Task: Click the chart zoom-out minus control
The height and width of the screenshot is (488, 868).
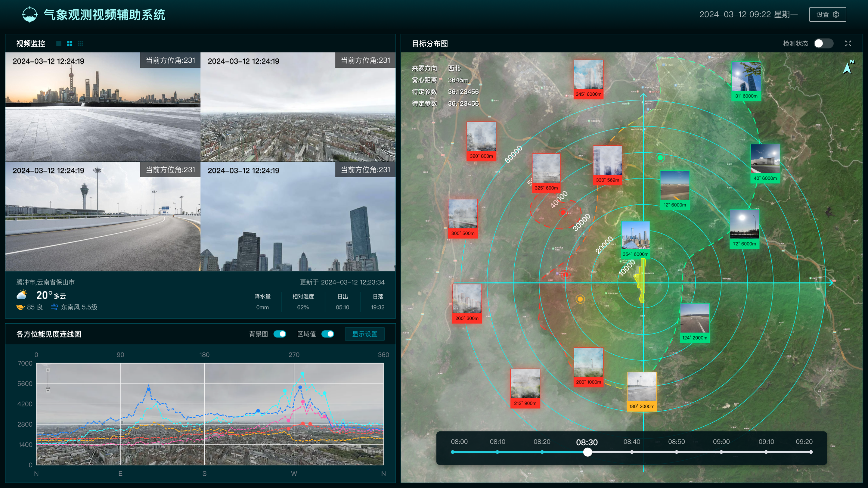Action: pos(48,390)
